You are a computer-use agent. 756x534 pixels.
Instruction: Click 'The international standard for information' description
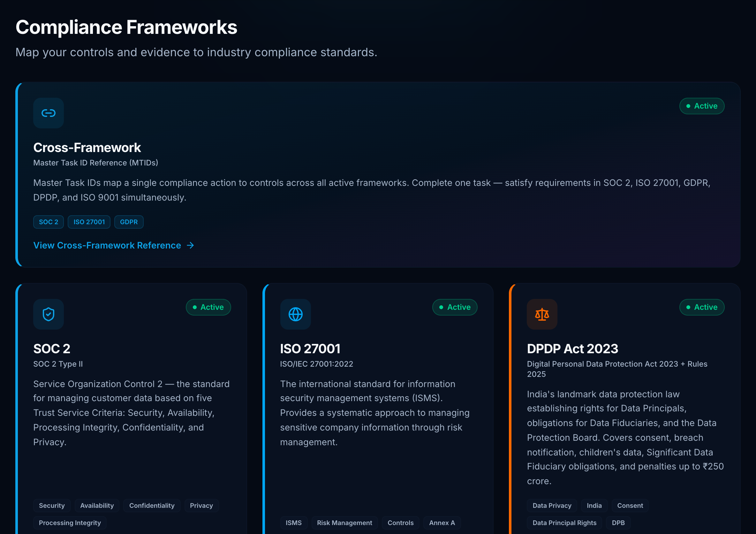(x=375, y=413)
